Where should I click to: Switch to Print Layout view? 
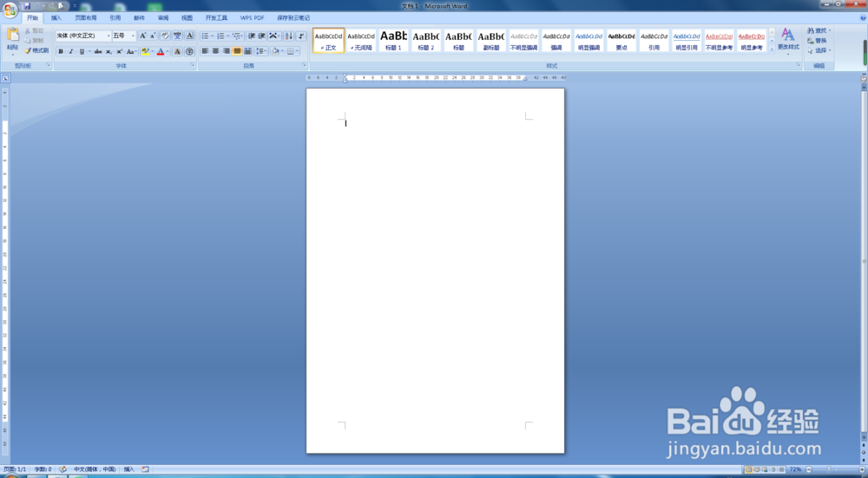(748, 469)
